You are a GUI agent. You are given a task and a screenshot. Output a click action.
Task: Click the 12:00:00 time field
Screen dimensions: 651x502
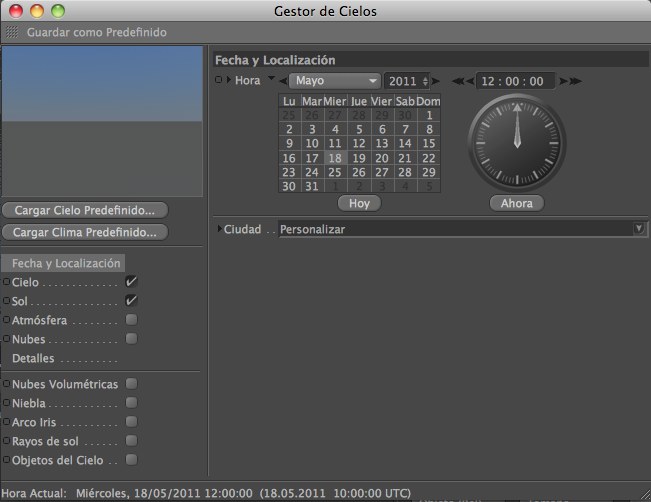click(x=515, y=81)
